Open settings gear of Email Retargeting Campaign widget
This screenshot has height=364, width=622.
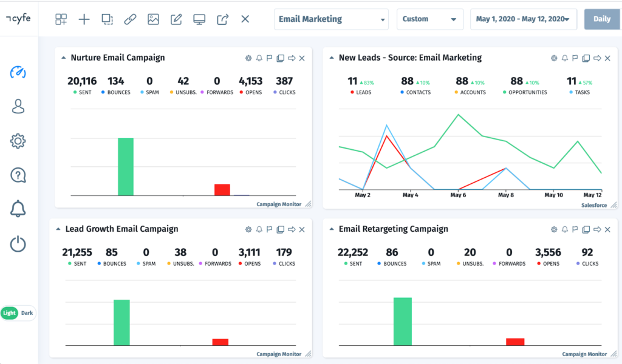[x=554, y=229]
